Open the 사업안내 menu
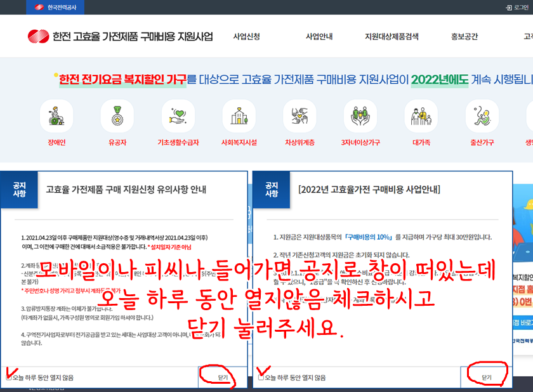Viewport: 533px width, 392px height. 319,36
